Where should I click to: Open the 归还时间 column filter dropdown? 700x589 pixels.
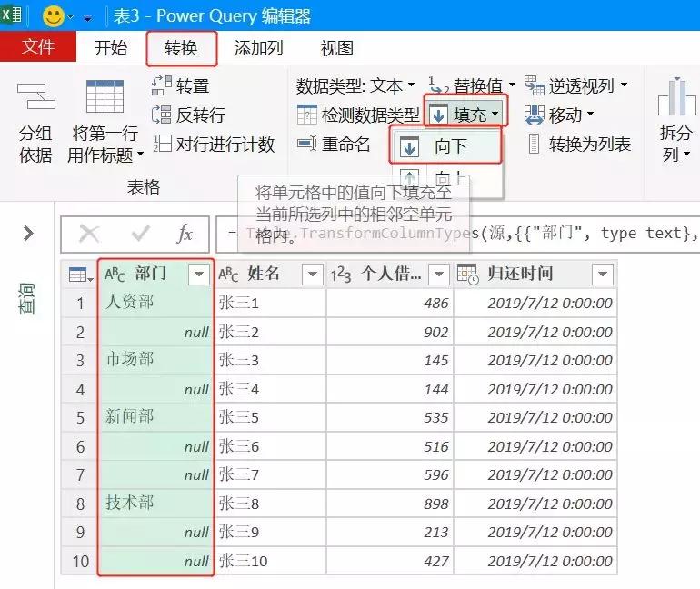click(x=602, y=274)
